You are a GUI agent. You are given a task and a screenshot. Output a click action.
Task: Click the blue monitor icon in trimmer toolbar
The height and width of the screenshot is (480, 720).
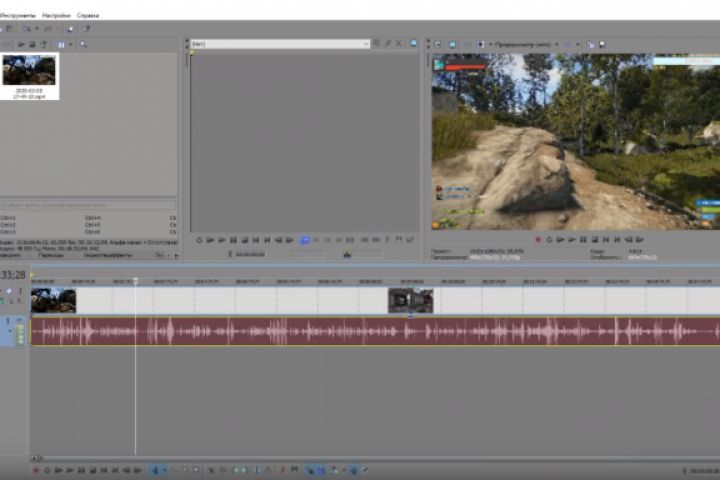(x=413, y=43)
